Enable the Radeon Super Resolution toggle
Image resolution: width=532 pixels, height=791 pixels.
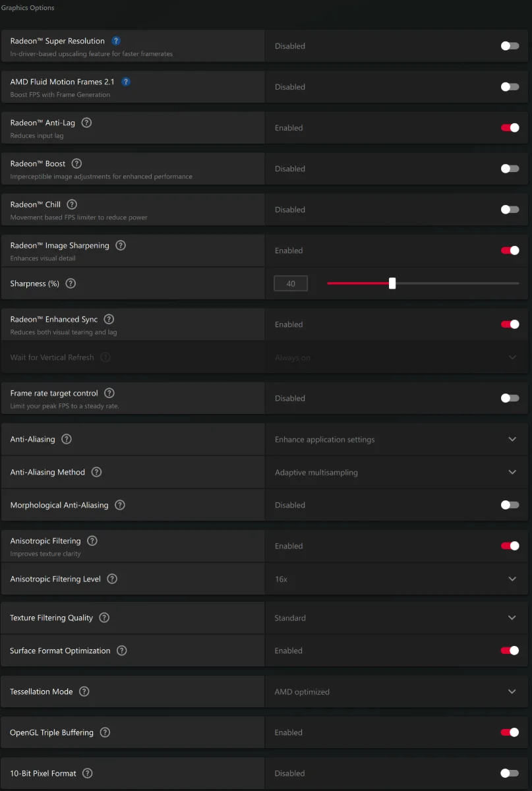[x=510, y=46]
